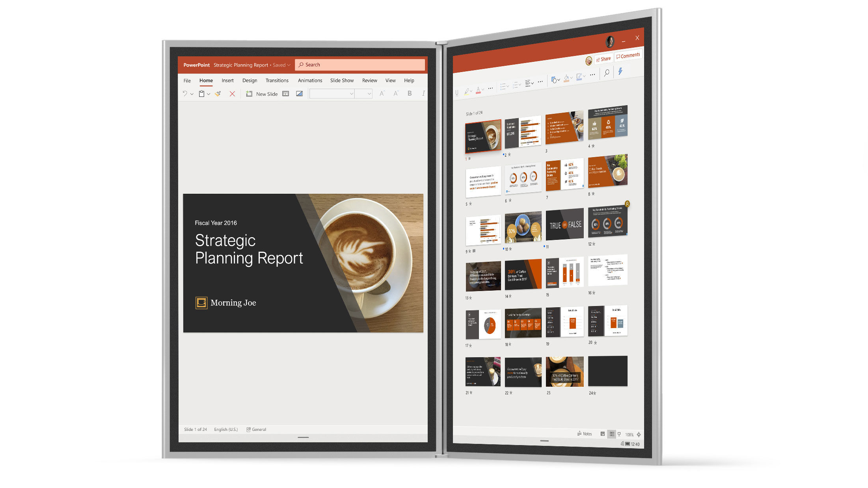Start the slide show from status bar
Viewport: 868px width, 488px height.
coord(619,434)
